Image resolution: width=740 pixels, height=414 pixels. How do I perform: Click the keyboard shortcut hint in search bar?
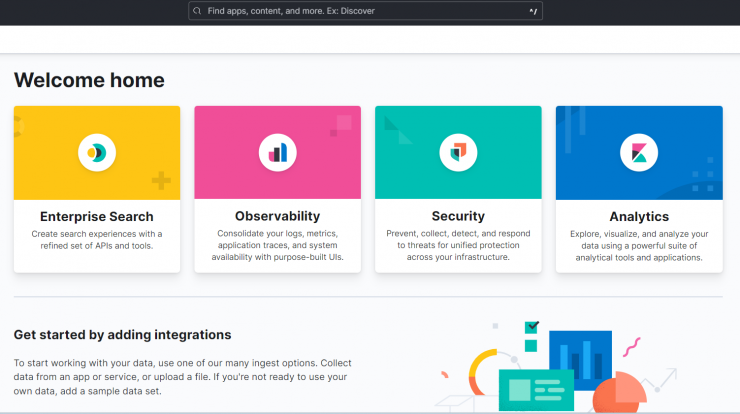coord(533,11)
